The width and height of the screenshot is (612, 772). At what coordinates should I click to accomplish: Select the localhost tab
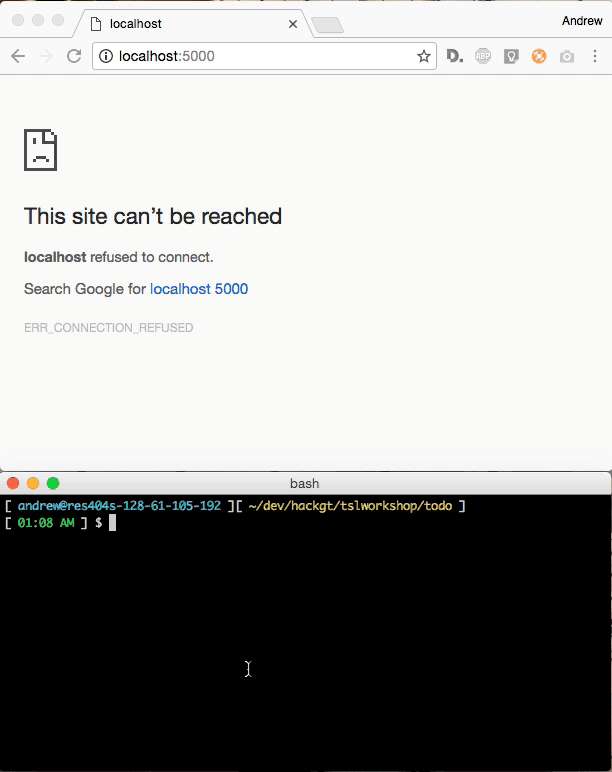coord(192,24)
